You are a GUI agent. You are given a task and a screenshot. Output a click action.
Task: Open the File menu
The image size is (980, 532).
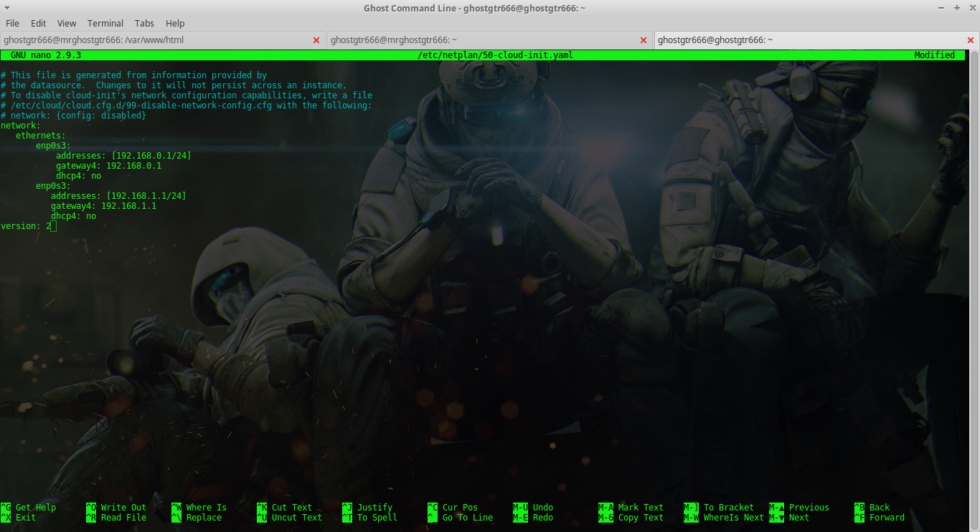click(12, 23)
